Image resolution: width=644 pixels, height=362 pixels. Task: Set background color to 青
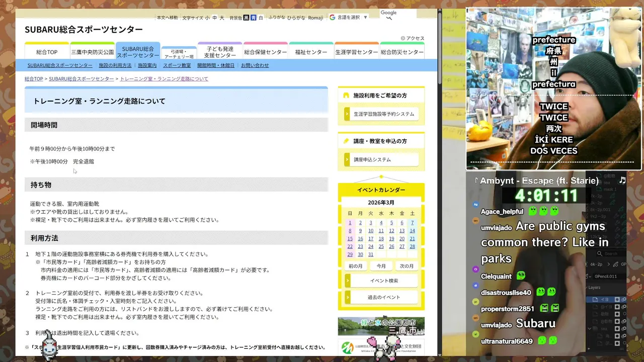(x=254, y=18)
